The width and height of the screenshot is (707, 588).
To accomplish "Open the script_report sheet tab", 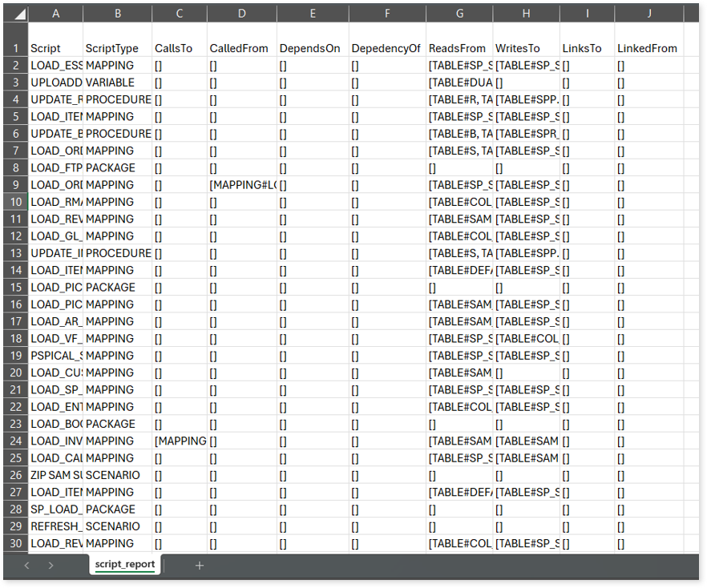I will (x=123, y=565).
